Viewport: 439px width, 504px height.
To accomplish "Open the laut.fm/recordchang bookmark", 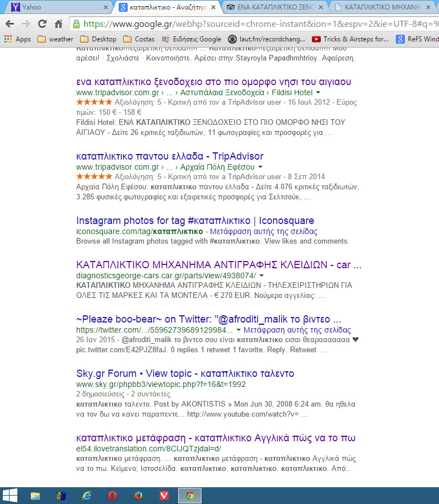I will click(x=267, y=39).
